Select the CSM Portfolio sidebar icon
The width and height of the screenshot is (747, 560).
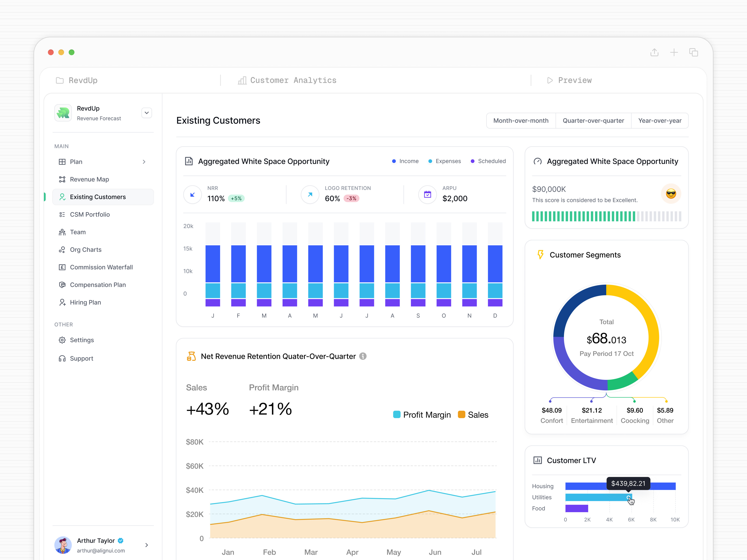click(63, 214)
